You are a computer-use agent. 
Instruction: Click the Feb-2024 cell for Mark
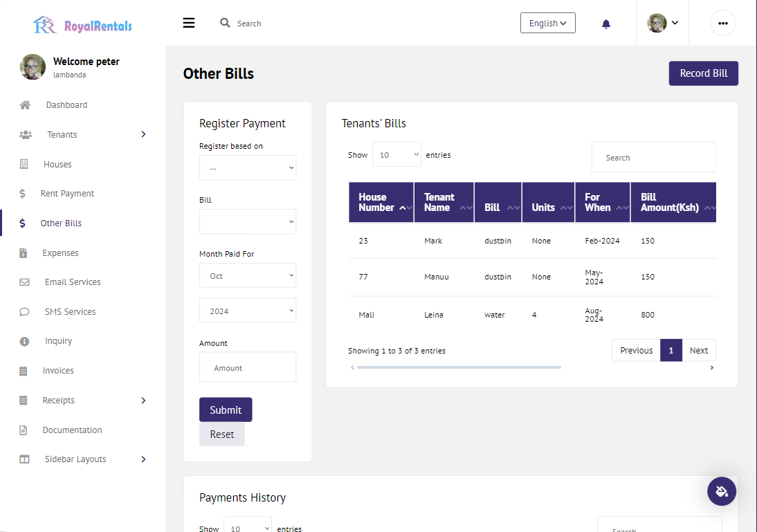click(602, 241)
